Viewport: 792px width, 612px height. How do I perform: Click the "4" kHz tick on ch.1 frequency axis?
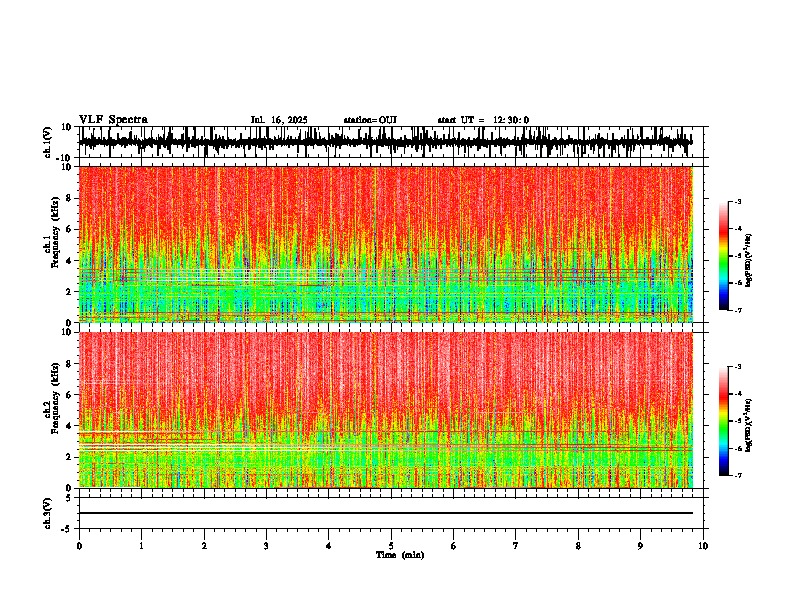click(70, 261)
